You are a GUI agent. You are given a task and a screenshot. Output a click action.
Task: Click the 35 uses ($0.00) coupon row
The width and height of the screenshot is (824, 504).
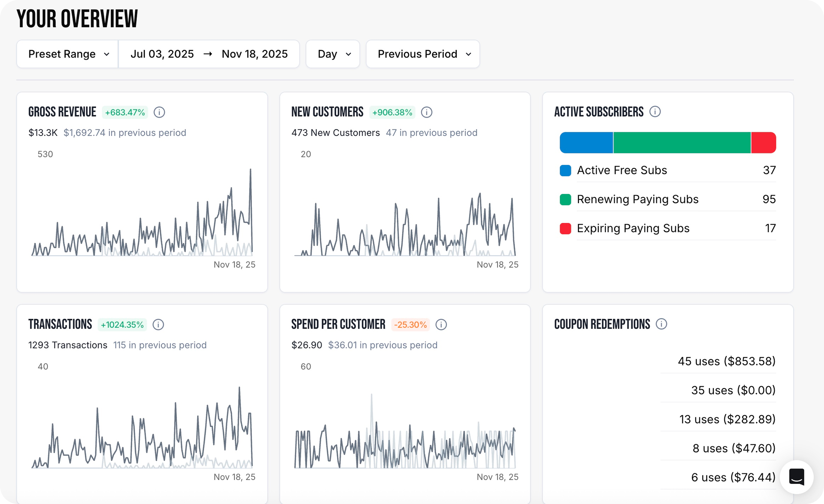pos(718,390)
